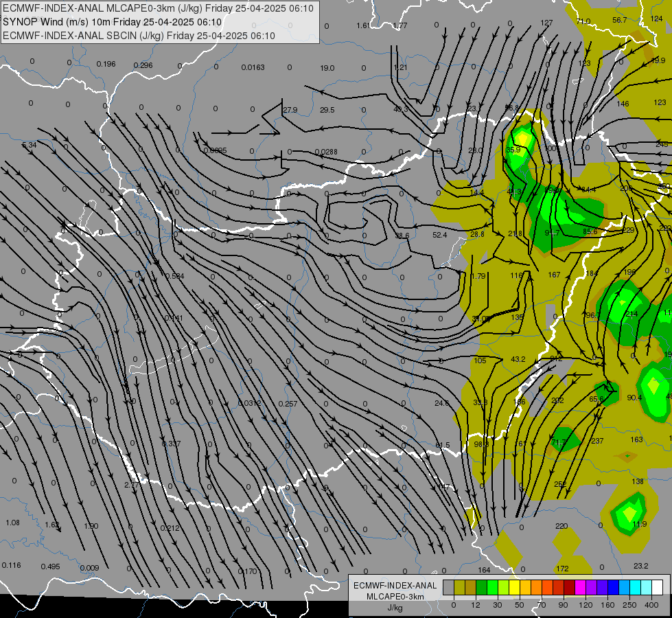Click the map value 19.0
672x618 pixels.
pos(327,68)
